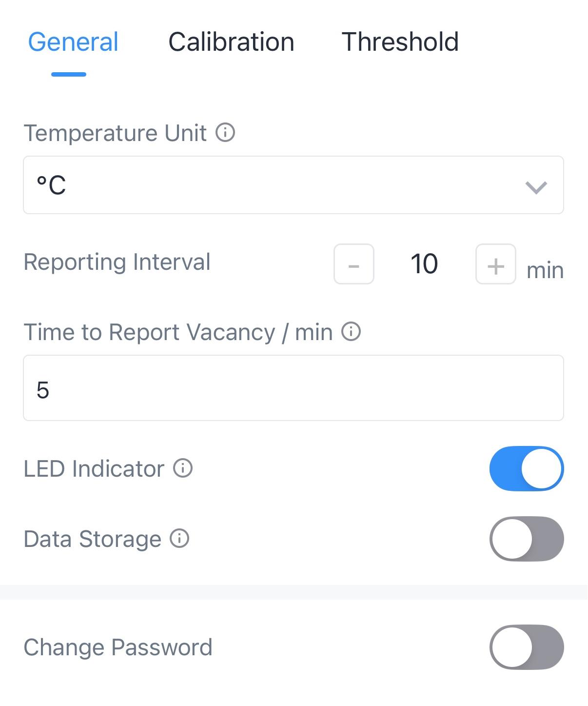Turn off the LED Indicator switch
Screen dimensions: 588x706
(x=527, y=468)
